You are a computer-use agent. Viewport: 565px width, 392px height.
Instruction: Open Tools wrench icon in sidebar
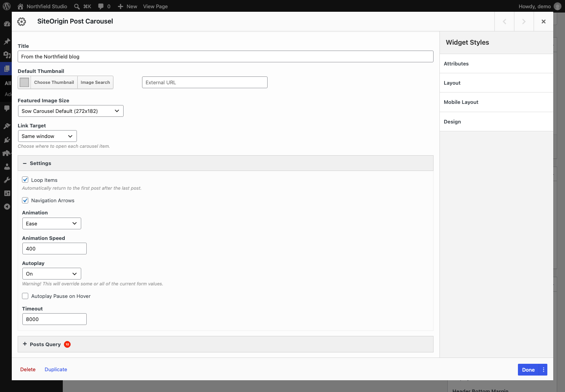click(7, 180)
